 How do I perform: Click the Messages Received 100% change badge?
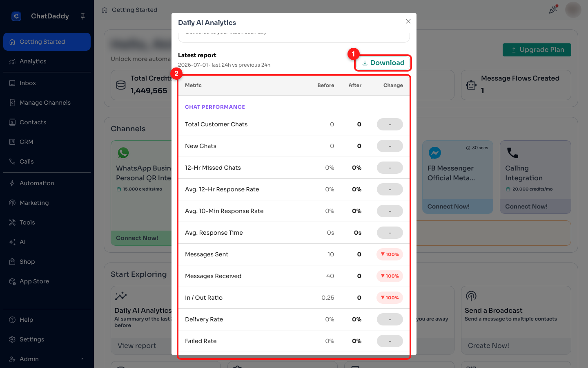pos(390,276)
